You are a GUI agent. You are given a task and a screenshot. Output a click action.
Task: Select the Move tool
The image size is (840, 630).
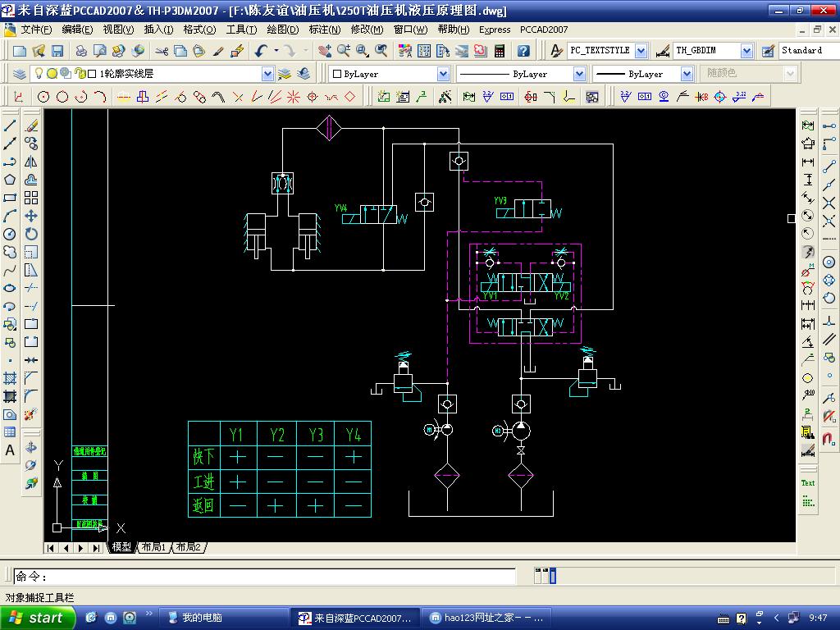31,216
